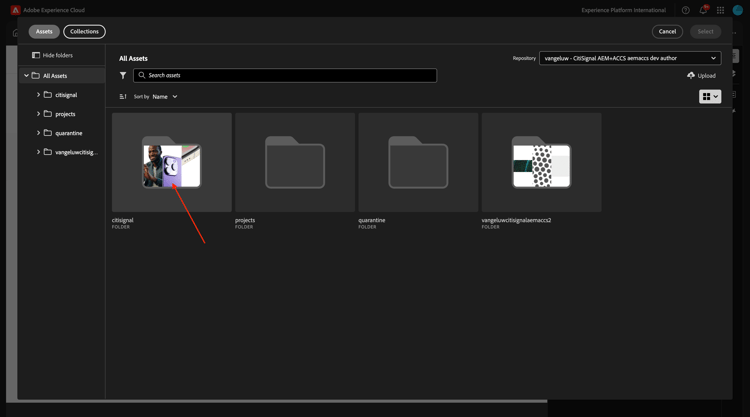The height and width of the screenshot is (417, 750).
Task: Click the Cancel button
Action: (667, 32)
